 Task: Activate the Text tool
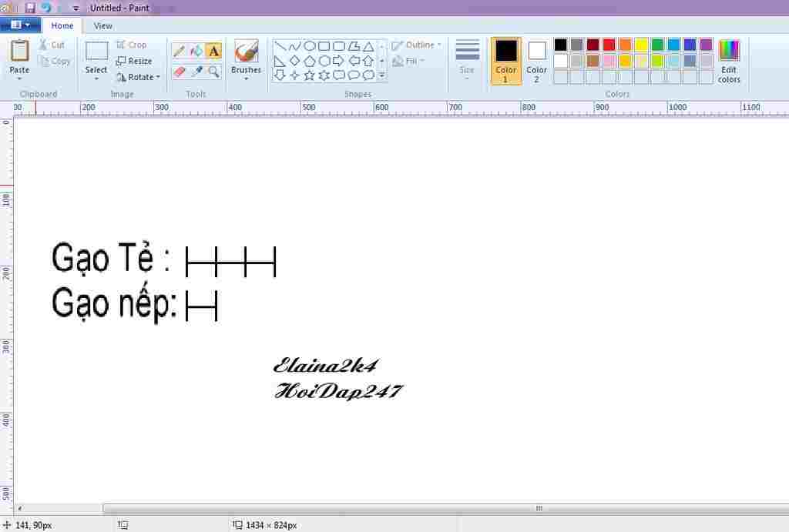213,52
